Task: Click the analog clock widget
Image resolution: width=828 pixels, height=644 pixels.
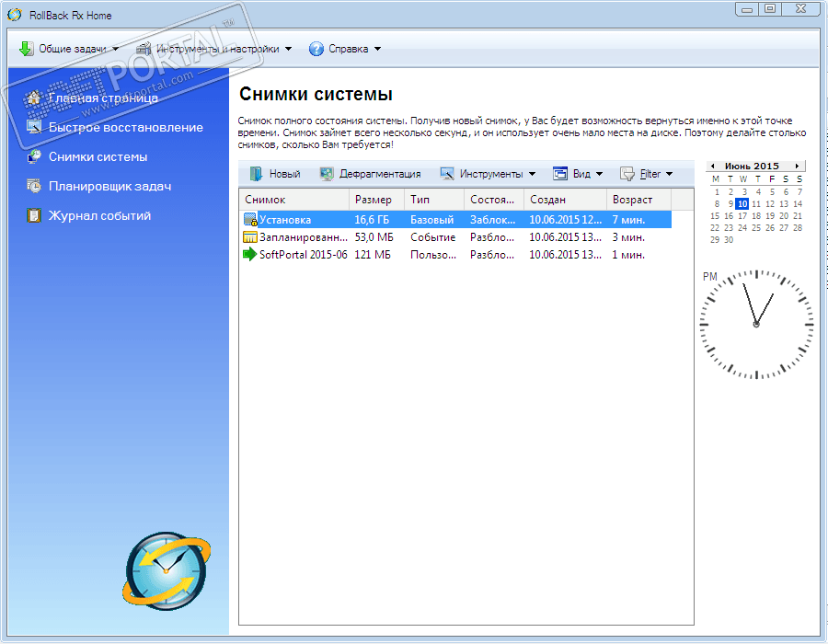Action: point(756,324)
